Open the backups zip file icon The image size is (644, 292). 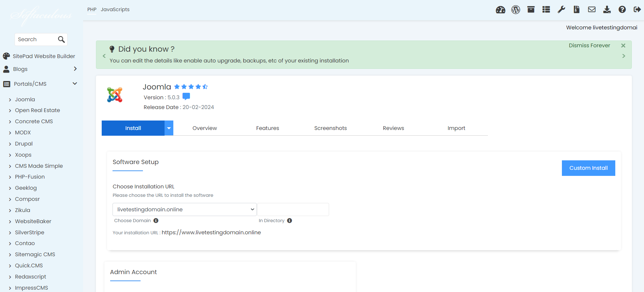pyautogui.click(x=576, y=9)
